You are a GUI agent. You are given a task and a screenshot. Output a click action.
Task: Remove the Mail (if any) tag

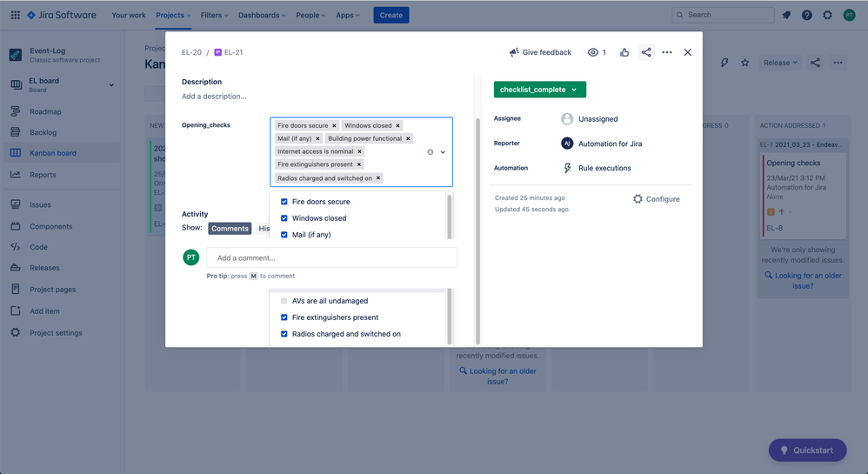(x=317, y=138)
